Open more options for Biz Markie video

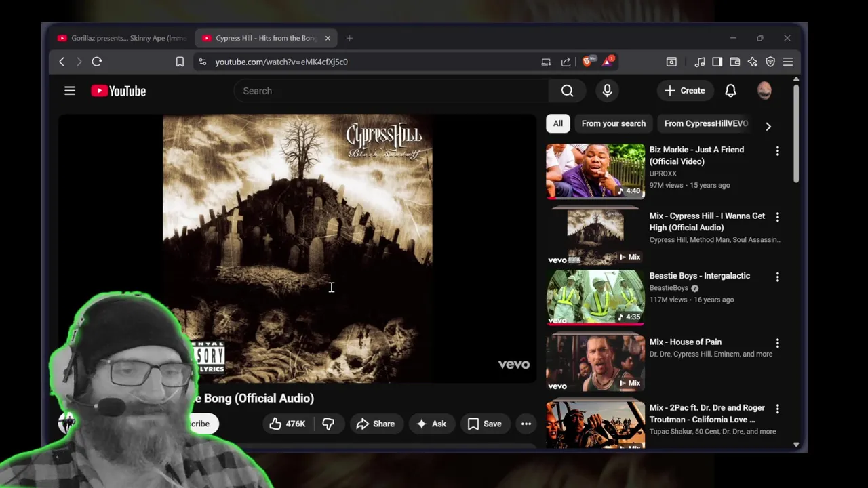tap(778, 151)
